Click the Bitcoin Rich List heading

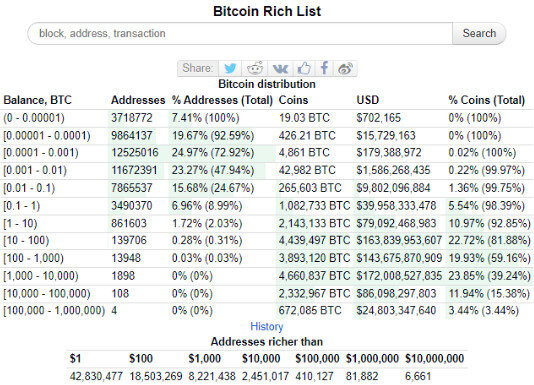pos(267,11)
